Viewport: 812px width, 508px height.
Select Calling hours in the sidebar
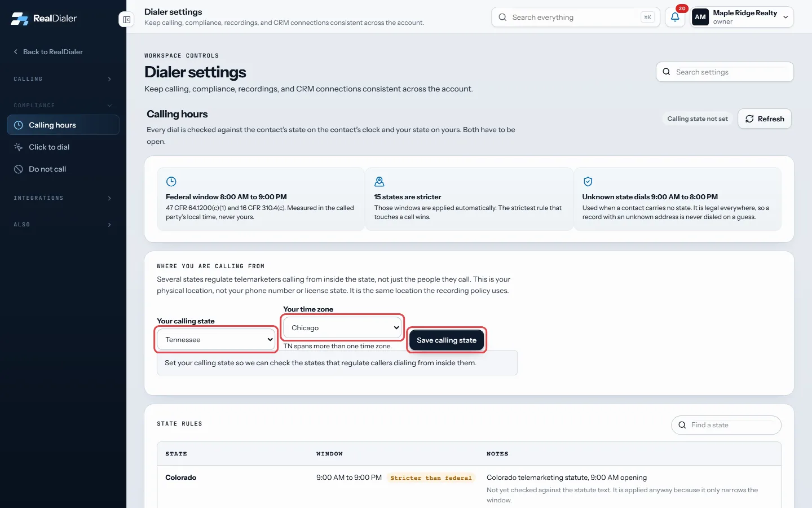(63, 125)
